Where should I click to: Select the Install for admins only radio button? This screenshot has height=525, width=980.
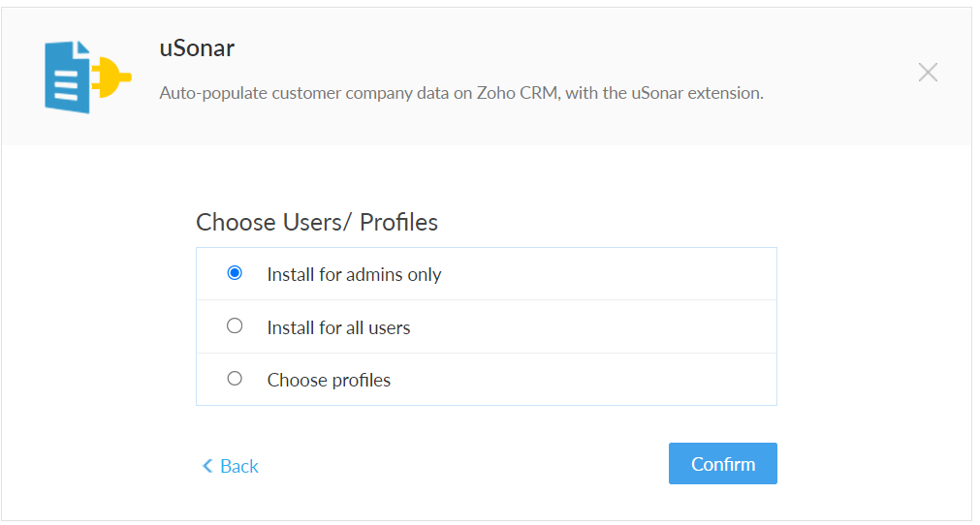(x=235, y=273)
